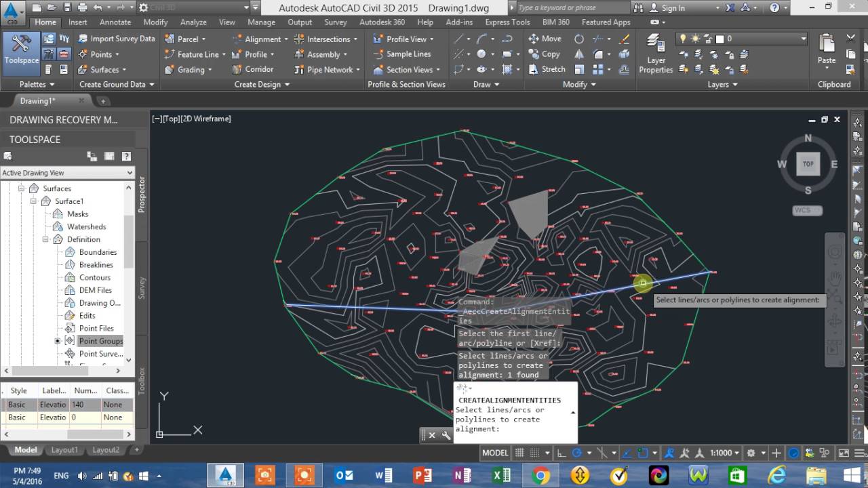The height and width of the screenshot is (488, 868).
Task: Click the [2D Wireframe] visual style control
Action: tap(206, 119)
